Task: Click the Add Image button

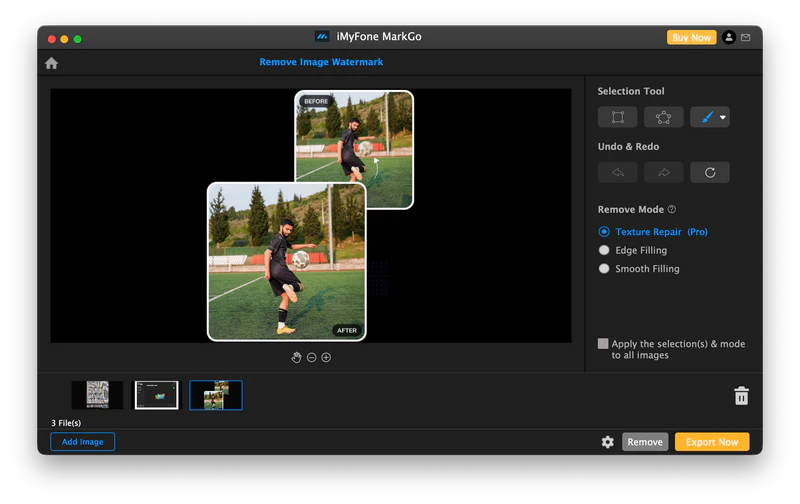Action: [x=83, y=442]
